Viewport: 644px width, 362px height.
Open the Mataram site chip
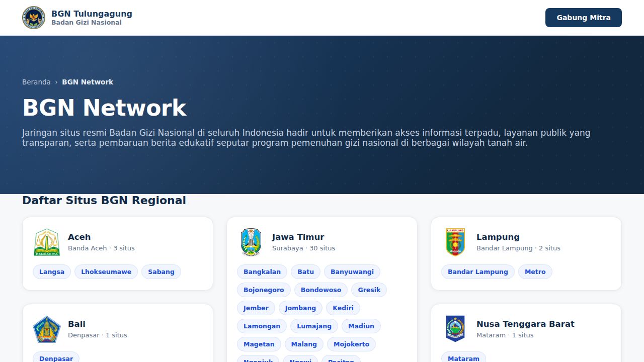463,357
